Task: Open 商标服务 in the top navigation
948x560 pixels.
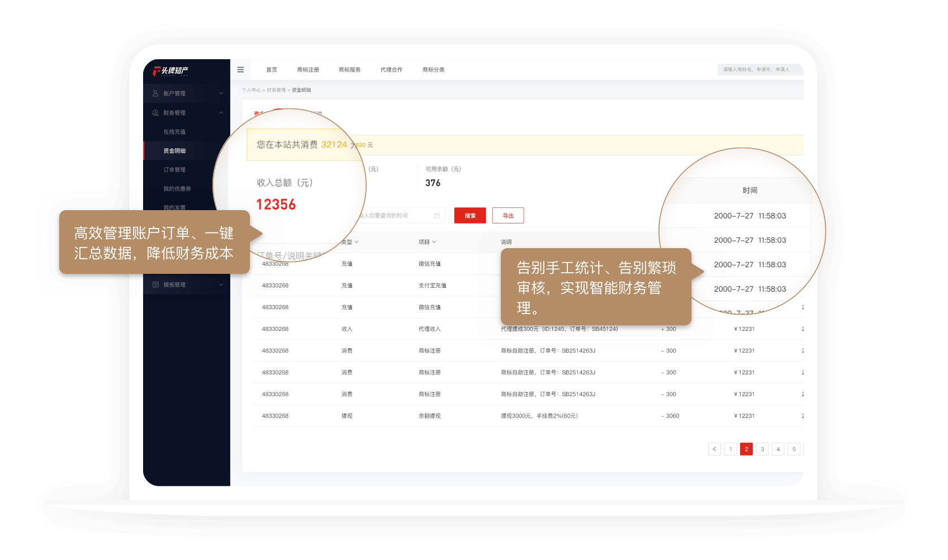Action: [x=348, y=69]
